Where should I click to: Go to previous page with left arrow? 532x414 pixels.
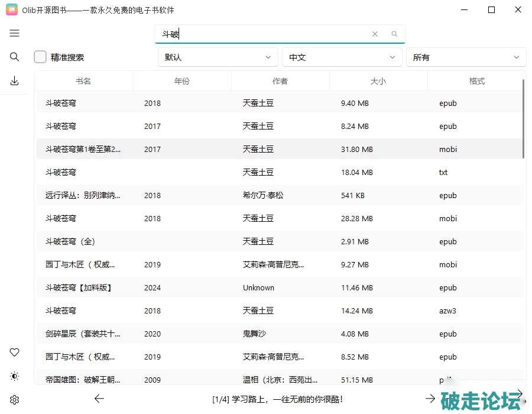99,399
